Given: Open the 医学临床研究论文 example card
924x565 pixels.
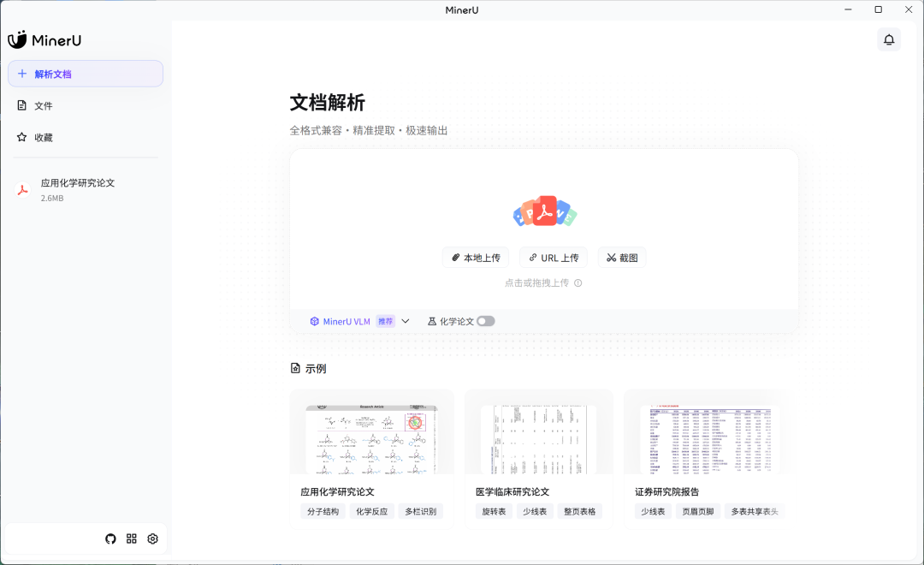Looking at the screenshot, I should pos(538,458).
